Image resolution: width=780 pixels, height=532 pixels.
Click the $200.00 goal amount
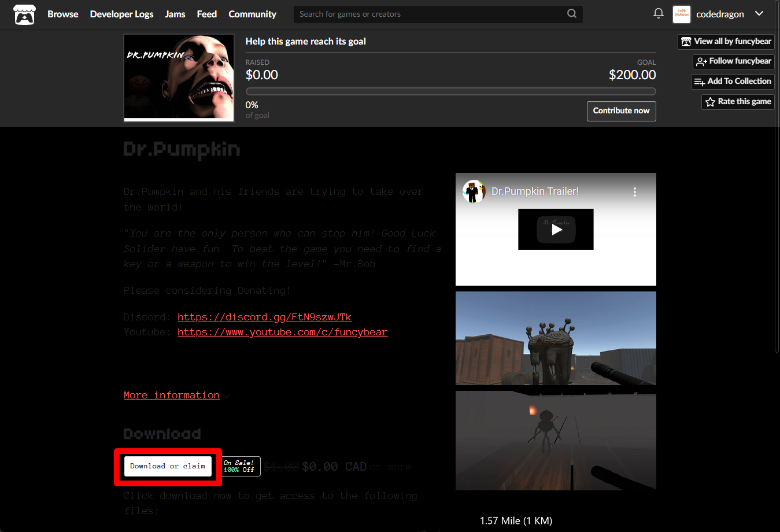(632, 75)
